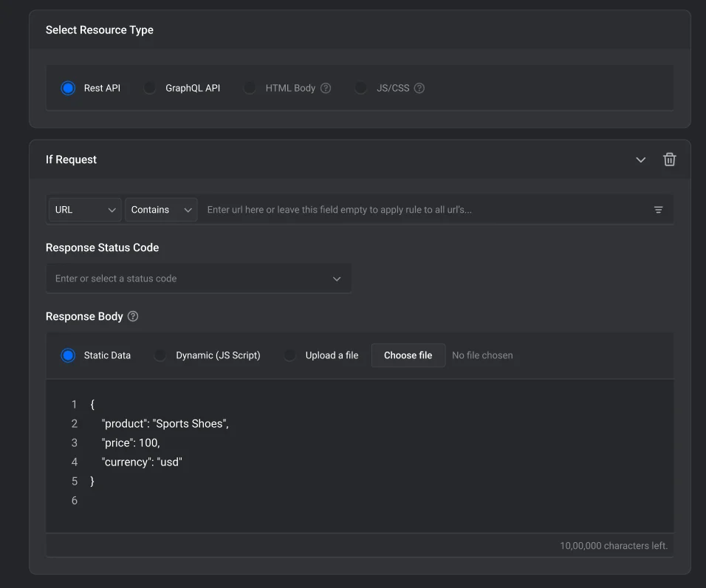Image resolution: width=706 pixels, height=588 pixels.
Task: Select the JS/CSS radio button
Action: point(360,88)
